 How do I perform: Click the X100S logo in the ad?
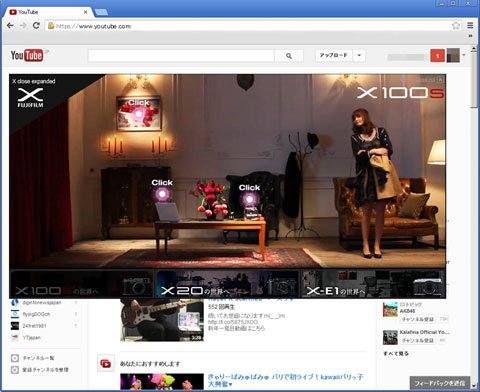point(400,93)
